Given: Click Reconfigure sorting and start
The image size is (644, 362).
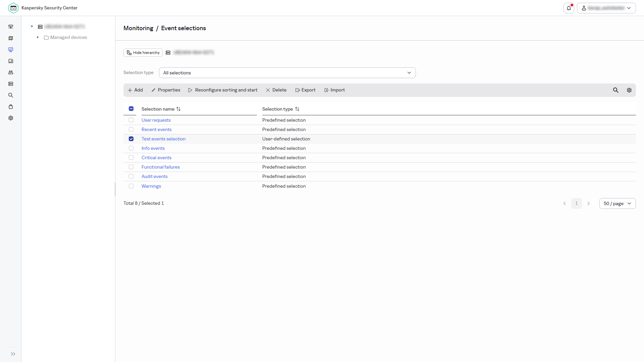Looking at the screenshot, I should 223,90.
